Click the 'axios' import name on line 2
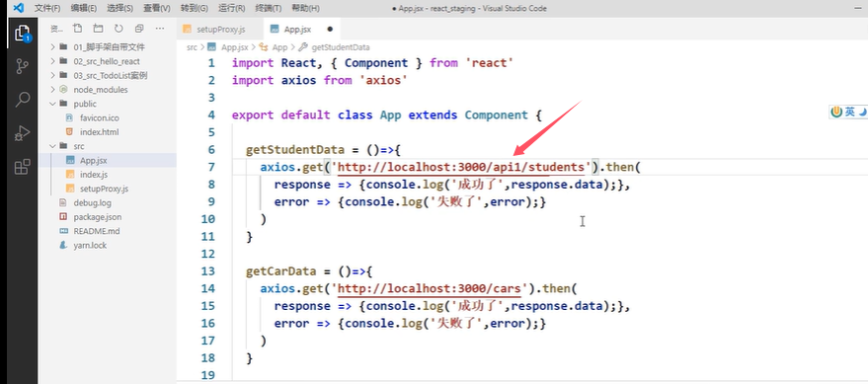868x384 pixels. [298, 80]
